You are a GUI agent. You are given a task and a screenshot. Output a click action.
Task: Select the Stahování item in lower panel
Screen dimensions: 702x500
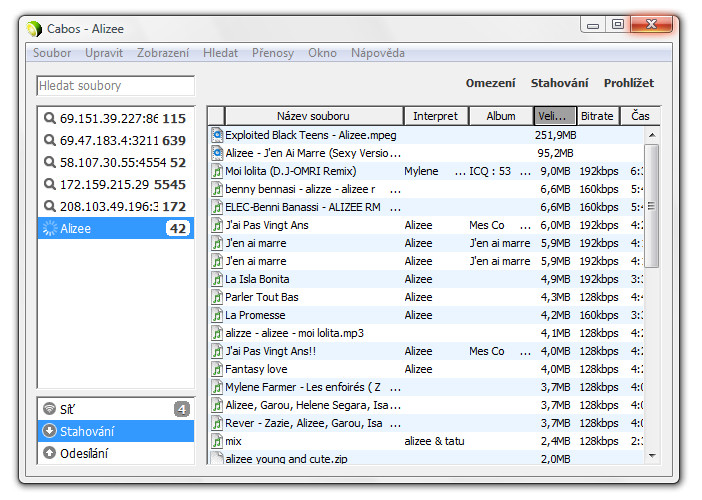(x=116, y=431)
